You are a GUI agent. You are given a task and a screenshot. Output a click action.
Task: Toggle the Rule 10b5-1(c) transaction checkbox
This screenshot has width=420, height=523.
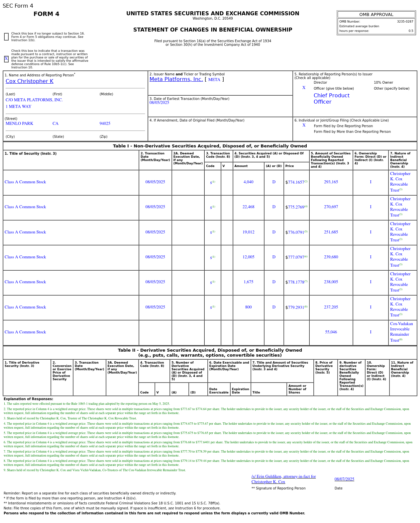6,59
